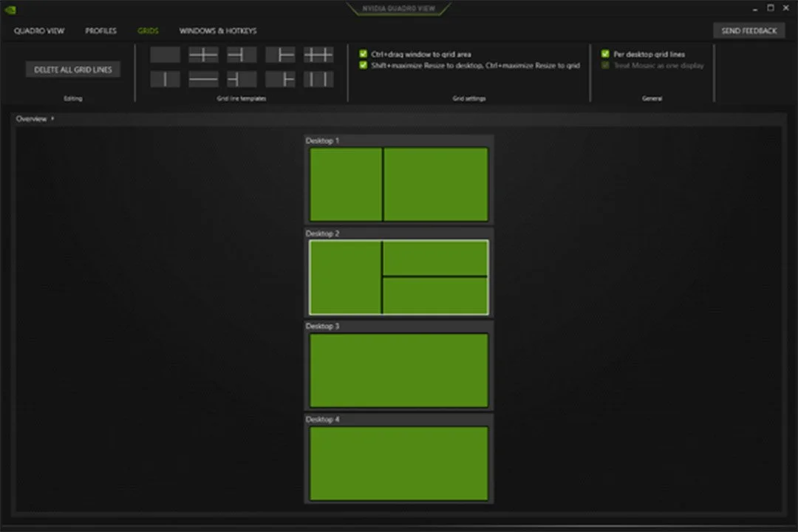798x532 pixels.
Task: Switch to the Quadro View tab
Action: tap(39, 30)
